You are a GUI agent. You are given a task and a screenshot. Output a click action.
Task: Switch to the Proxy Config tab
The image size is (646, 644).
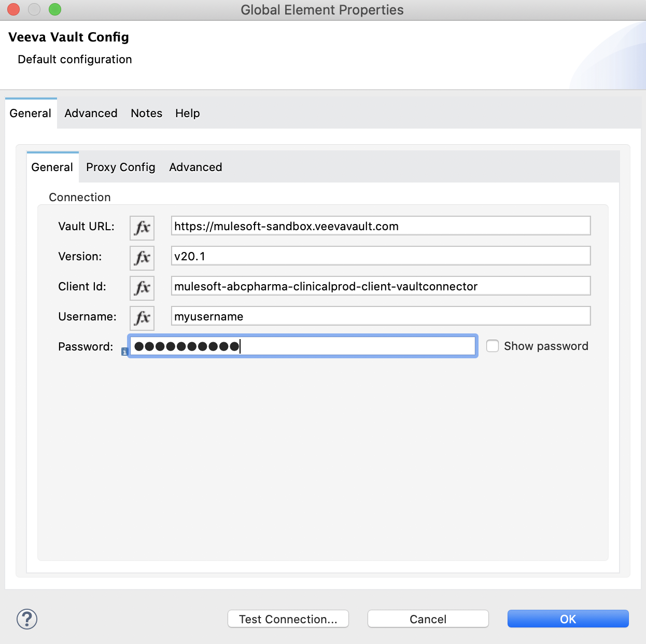120,167
